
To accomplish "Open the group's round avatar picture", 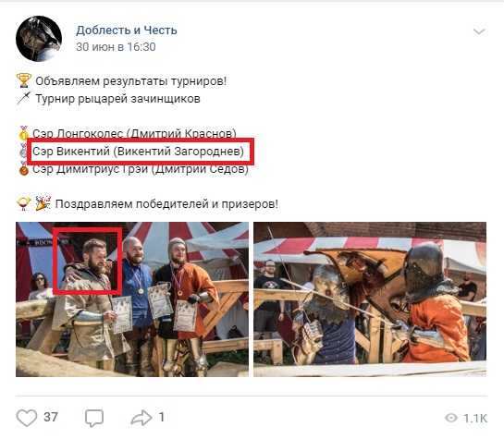I will [x=39, y=39].
